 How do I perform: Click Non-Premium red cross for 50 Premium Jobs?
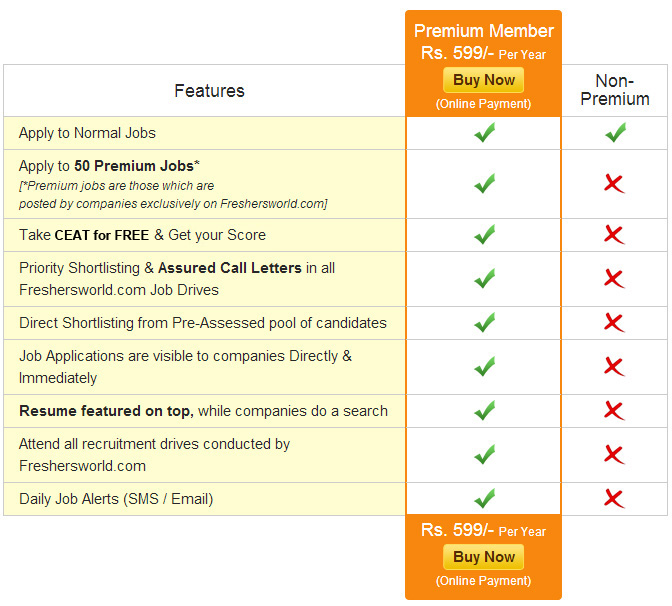click(x=614, y=184)
